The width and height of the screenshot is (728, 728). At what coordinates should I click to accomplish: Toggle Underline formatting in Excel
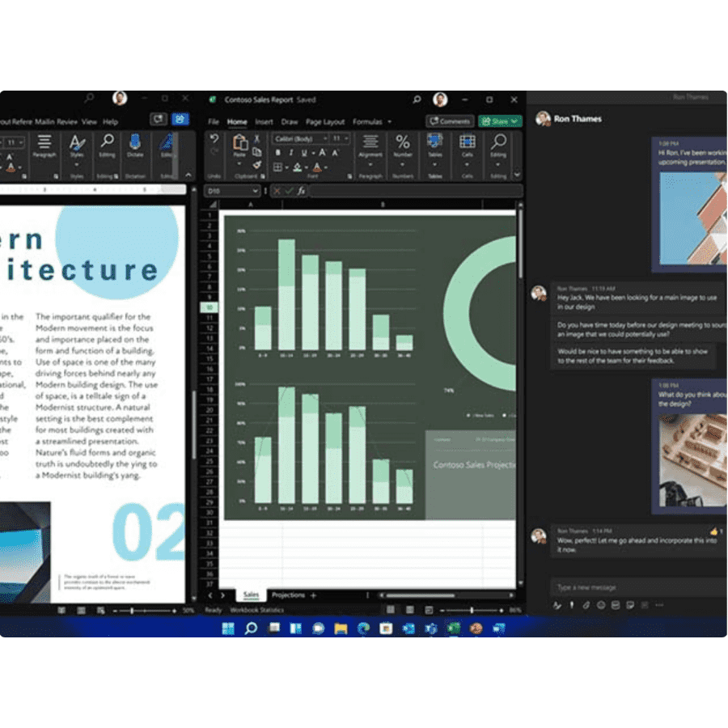point(303,152)
